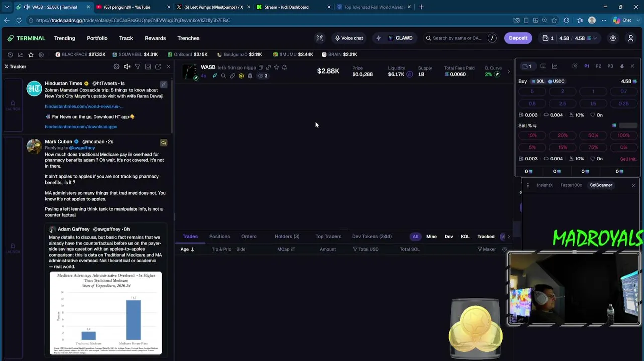Open Padre account profile icon

pos(631,38)
